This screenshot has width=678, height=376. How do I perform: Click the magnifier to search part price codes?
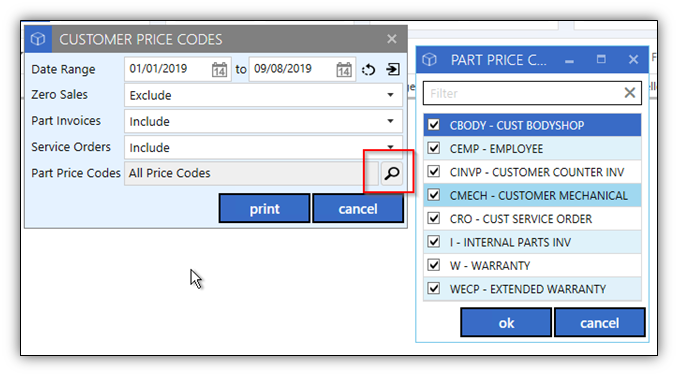(392, 173)
